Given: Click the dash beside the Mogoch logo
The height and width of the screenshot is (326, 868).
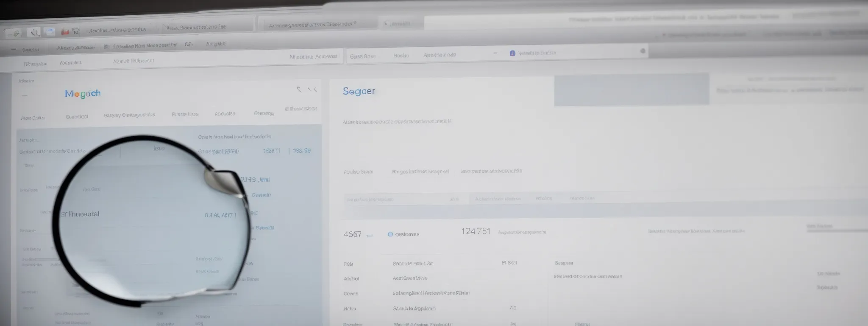Looking at the screenshot, I should 25,96.
